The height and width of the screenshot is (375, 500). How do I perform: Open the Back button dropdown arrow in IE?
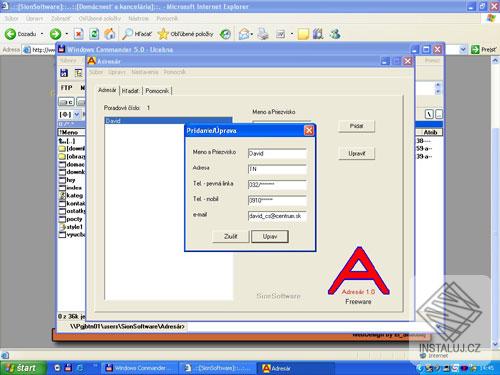tap(42, 34)
